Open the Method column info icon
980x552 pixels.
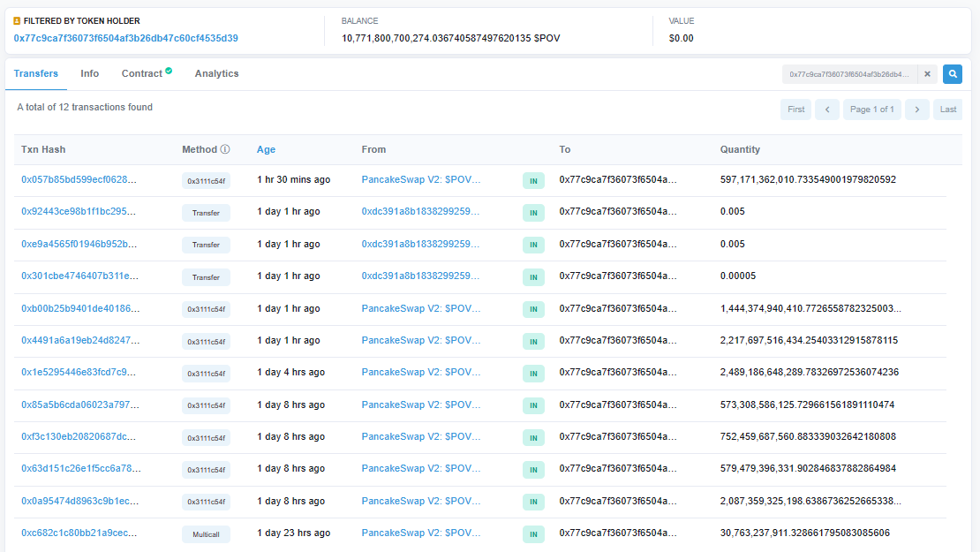226,149
